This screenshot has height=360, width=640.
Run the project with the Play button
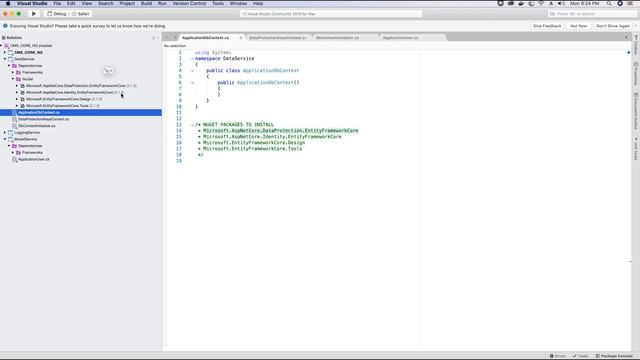[34, 14]
